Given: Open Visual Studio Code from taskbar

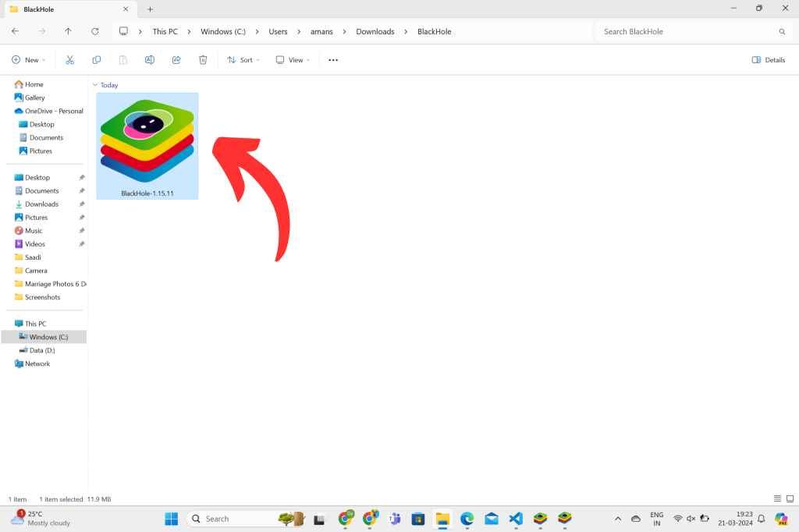Looking at the screenshot, I should (515, 519).
